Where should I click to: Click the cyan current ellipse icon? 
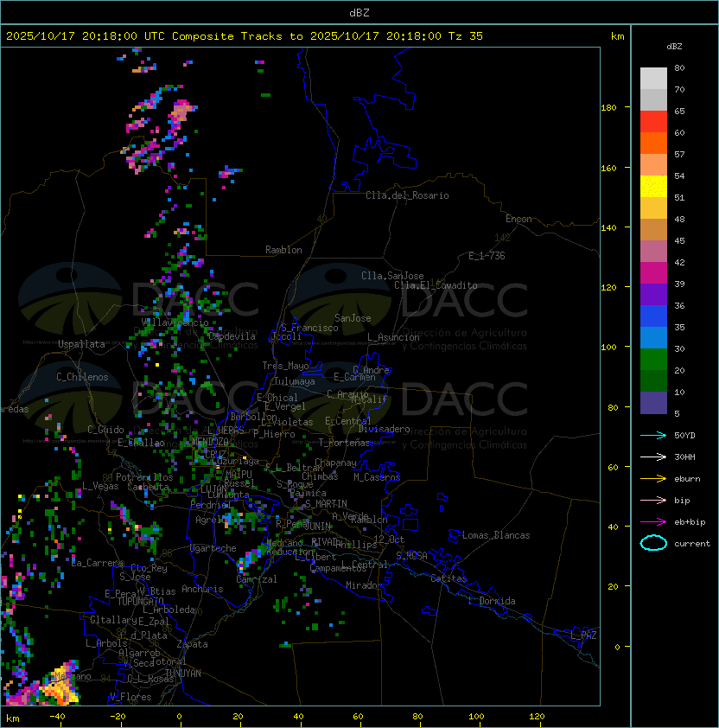(653, 543)
